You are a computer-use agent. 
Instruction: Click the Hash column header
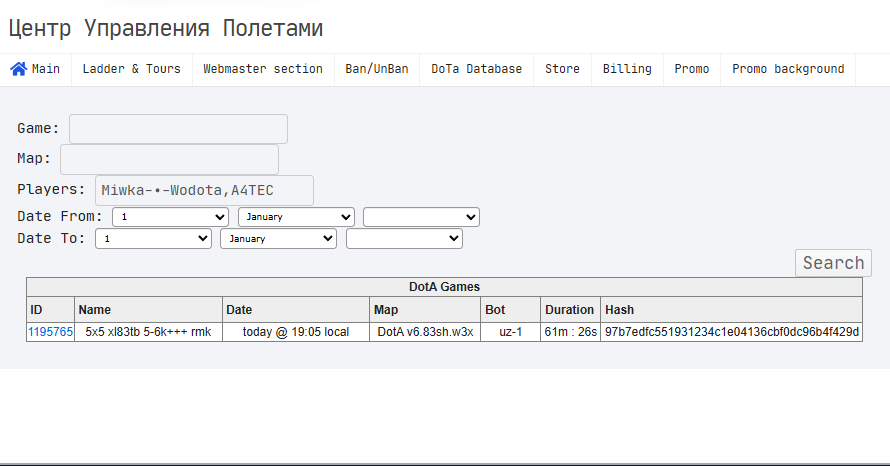coord(732,310)
